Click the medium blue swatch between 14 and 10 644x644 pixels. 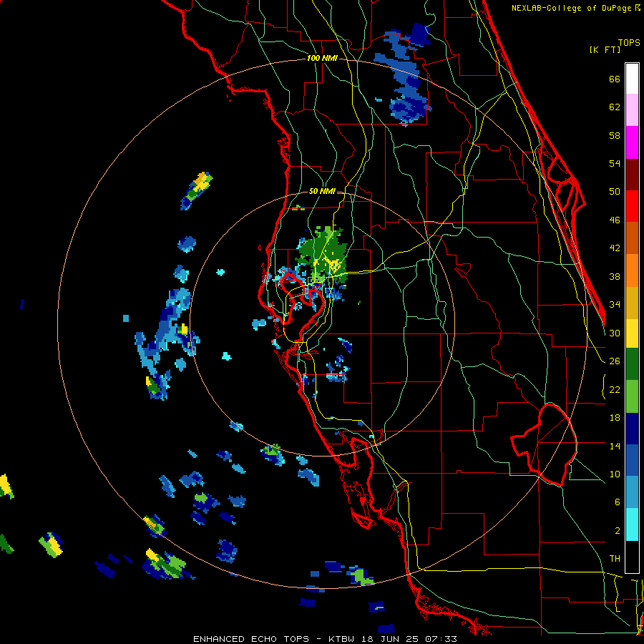(x=632, y=460)
